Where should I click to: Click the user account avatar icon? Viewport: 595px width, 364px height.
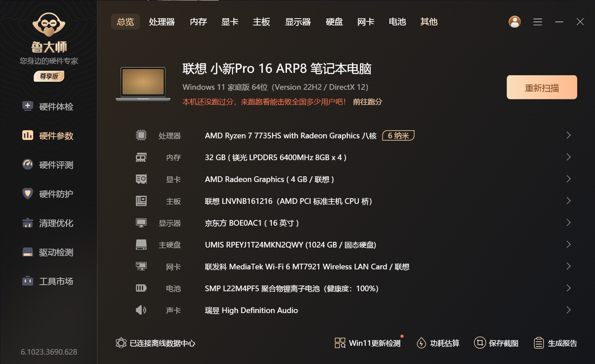coord(514,22)
